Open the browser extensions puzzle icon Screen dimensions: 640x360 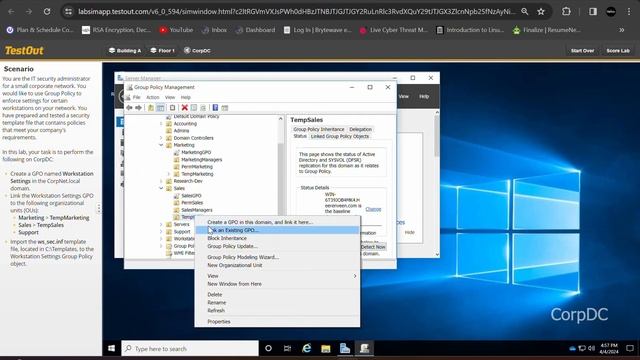point(566,11)
